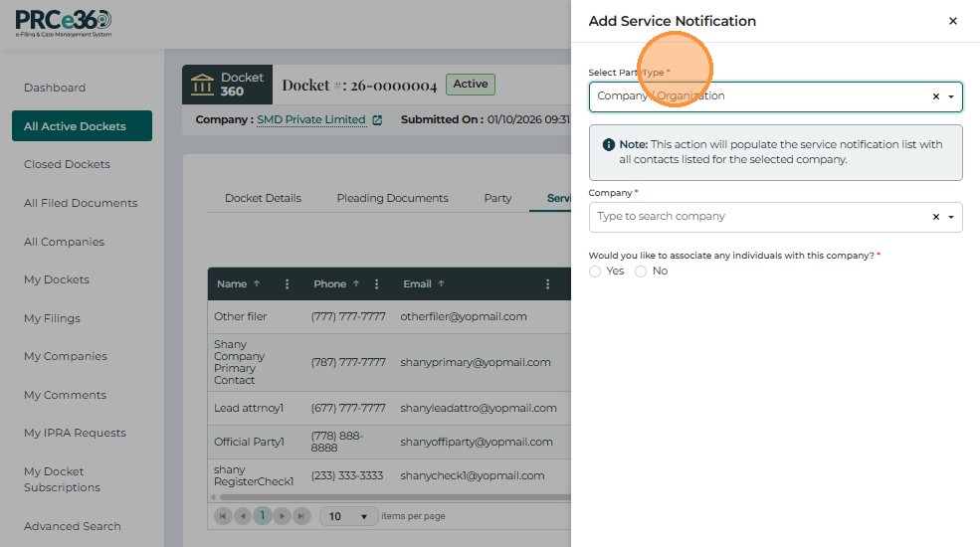980x547 pixels.
Task: Clear the selected Party Type value
Action: (935, 96)
